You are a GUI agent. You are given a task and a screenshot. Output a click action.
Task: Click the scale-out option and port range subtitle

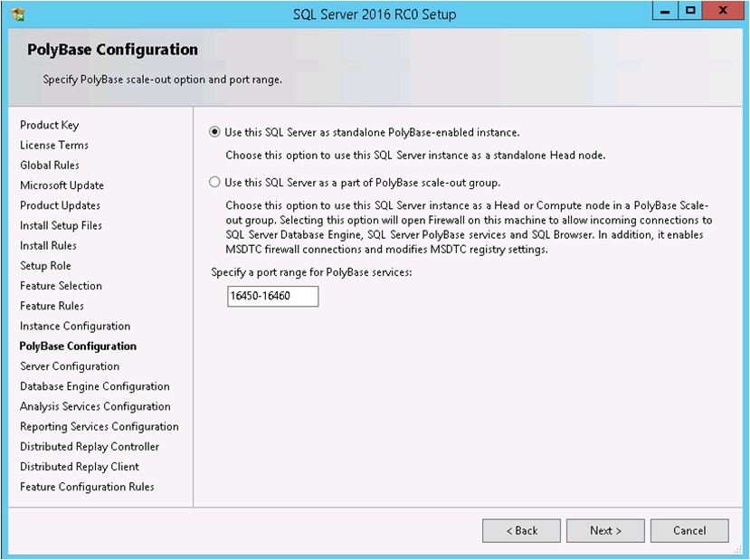click(162, 80)
